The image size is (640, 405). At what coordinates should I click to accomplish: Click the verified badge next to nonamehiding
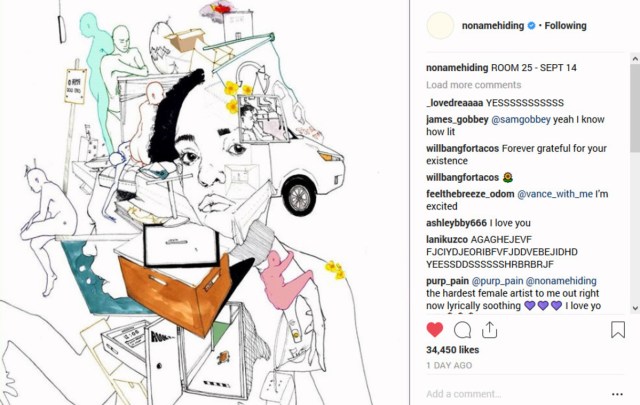pos(531,26)
